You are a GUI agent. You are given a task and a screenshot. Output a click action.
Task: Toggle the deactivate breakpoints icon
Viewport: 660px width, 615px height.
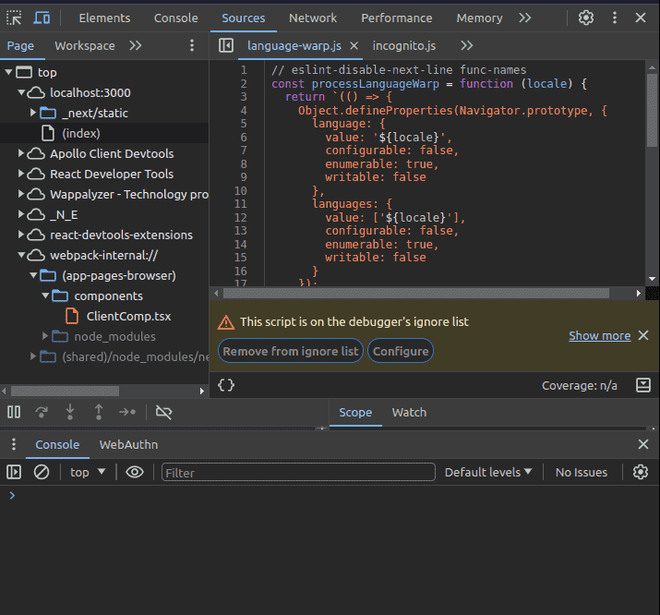(164, 411)
